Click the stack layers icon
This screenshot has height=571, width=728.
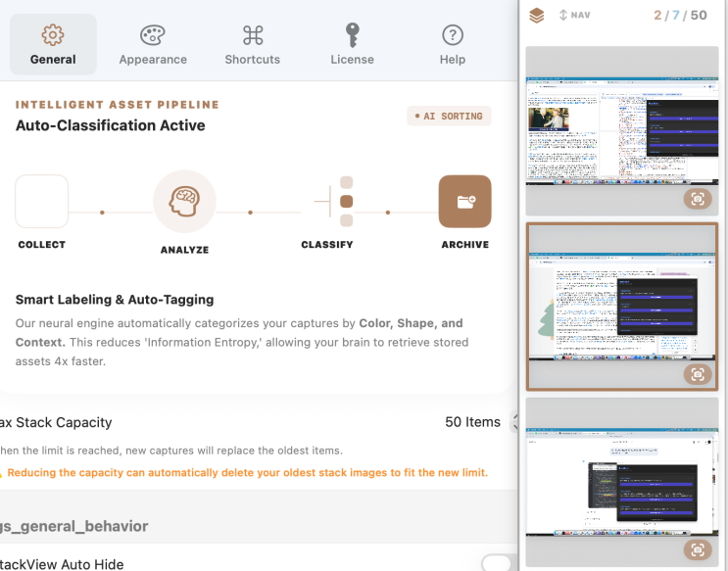(x=537, y=16)
